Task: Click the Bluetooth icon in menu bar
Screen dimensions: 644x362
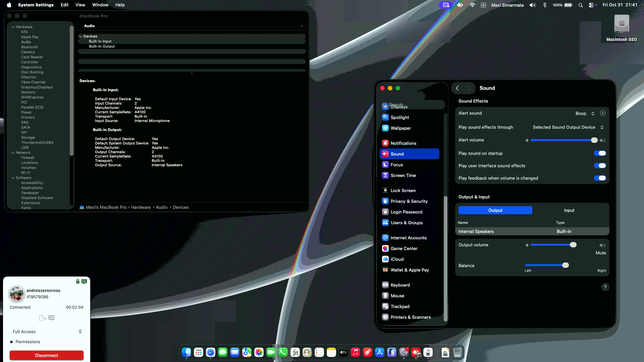Action: pos(545,5)
